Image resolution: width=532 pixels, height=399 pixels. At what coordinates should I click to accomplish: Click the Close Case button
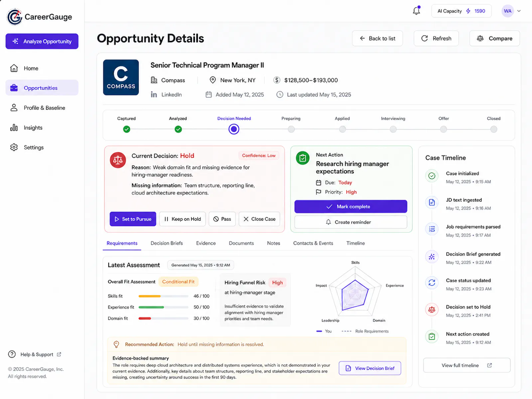click(259, 219)
